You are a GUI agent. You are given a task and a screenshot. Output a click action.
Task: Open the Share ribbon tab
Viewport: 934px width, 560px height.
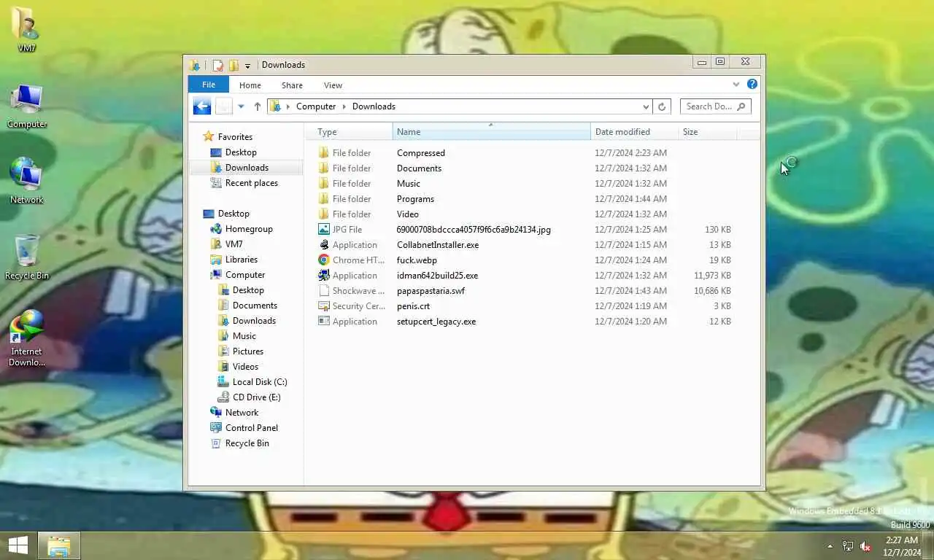tap(292, 85)
